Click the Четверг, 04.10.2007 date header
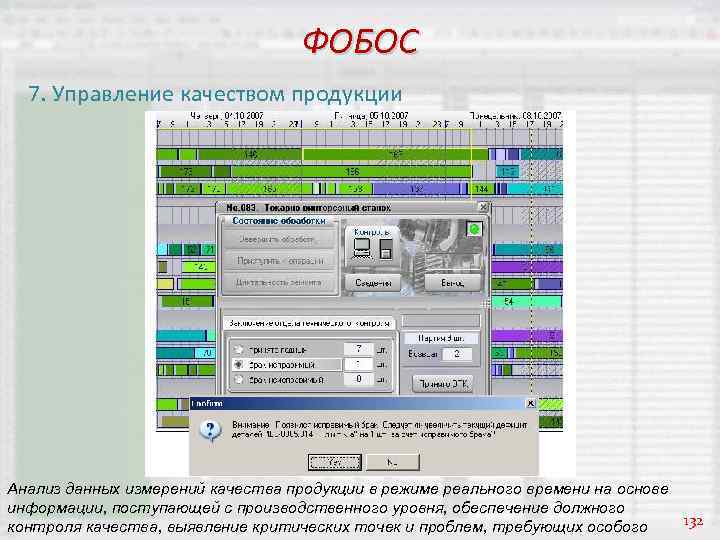The image size is (720, 540). click(227, 116)
